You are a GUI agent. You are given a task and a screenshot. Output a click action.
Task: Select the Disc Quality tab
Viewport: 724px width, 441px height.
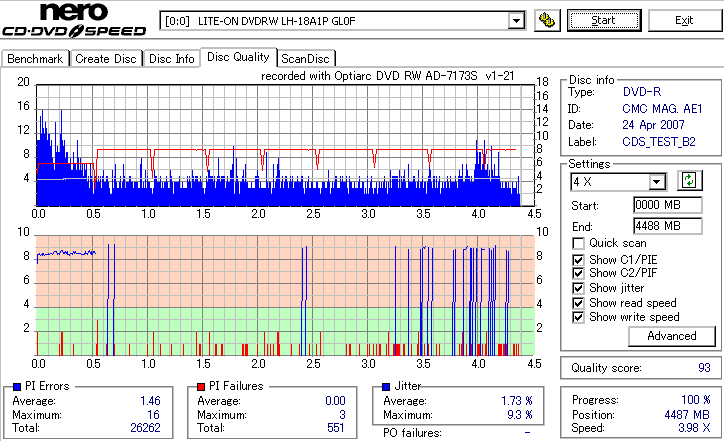click(238, 57)
